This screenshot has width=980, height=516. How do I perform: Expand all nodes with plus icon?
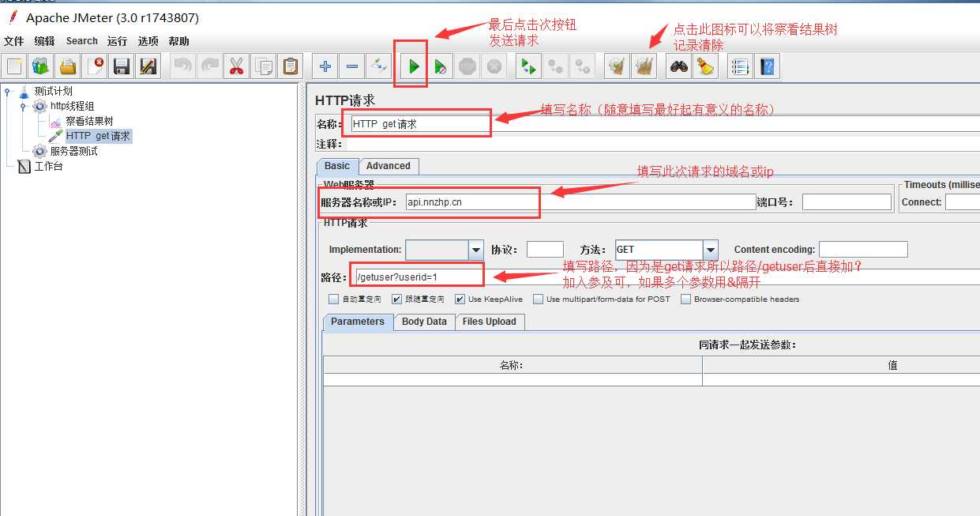(x=325, y=66)
